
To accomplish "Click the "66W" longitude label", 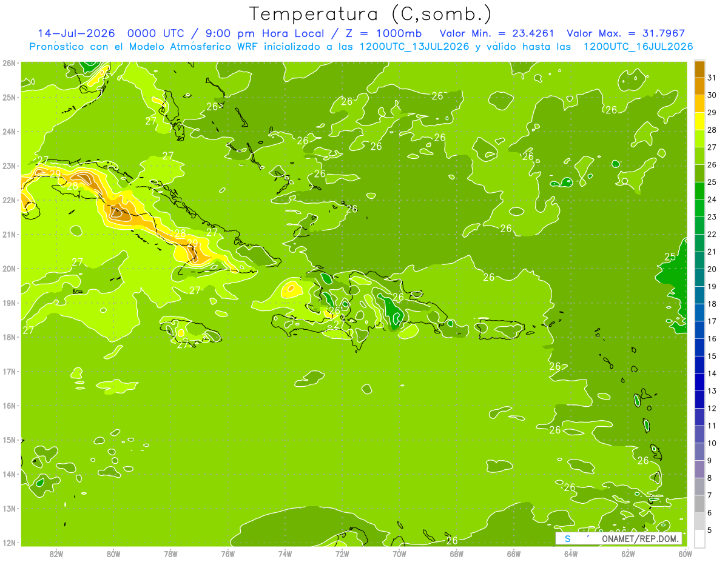I will coord(514,554).
